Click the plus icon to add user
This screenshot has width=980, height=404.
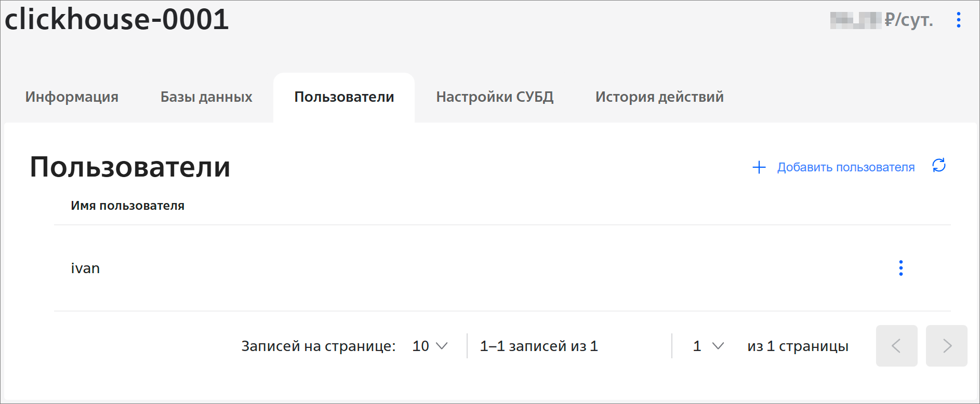[x=759, y=167]
